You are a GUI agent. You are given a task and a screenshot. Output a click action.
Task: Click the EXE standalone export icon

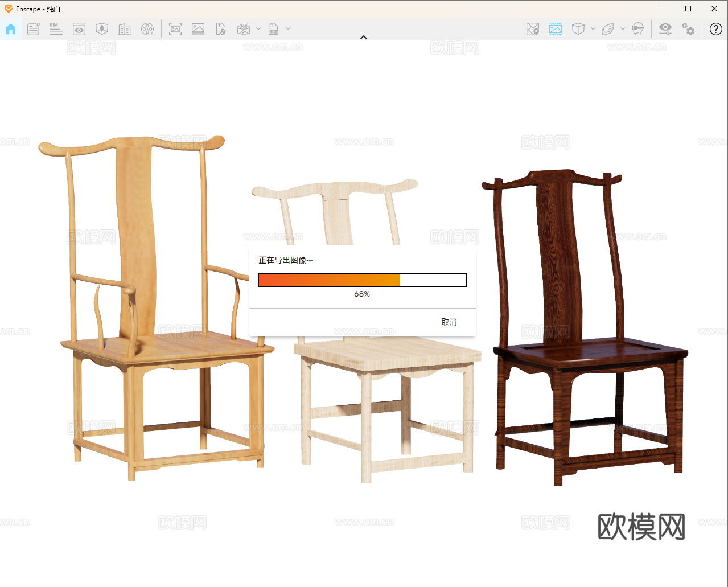click(273, 29)
